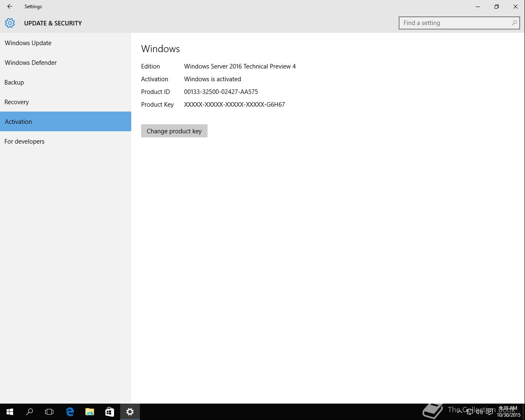525x420 pixels.
Task: Click the Edition label
Action: click(x=151, y=66)
